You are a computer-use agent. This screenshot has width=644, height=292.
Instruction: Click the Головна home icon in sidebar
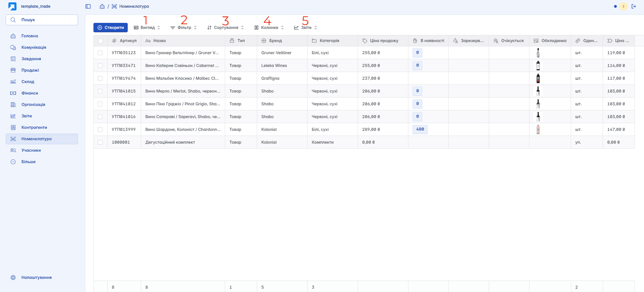click(13, 36)
